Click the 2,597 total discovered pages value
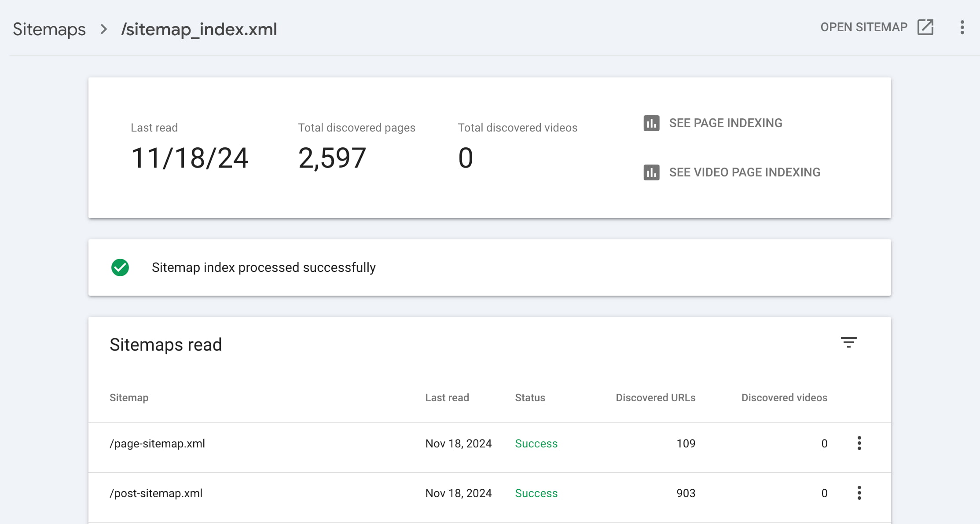Viewport: 980px width, 524px height. [x=332, y=158]
